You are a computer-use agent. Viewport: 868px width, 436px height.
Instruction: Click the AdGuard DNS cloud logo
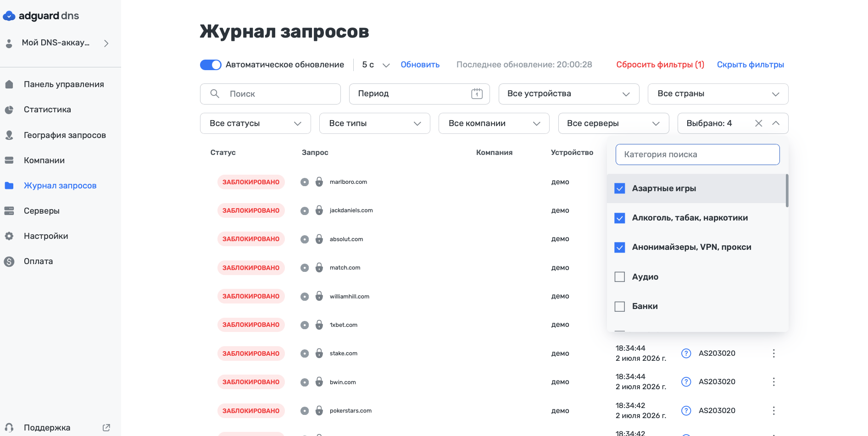pyautogui.click(x=9, y=16)
